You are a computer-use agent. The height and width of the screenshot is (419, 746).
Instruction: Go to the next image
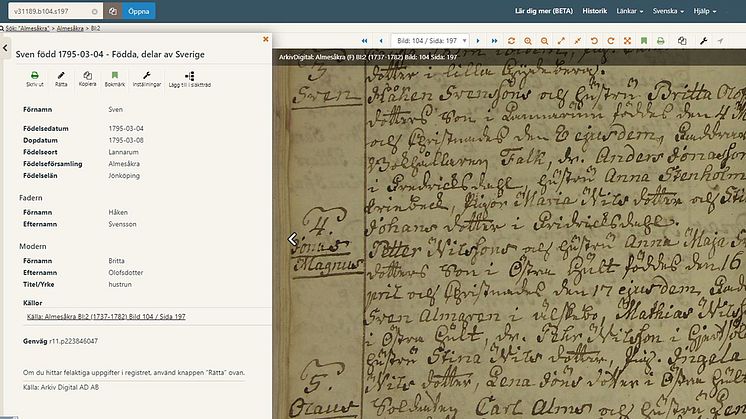(x=478, y=41)
